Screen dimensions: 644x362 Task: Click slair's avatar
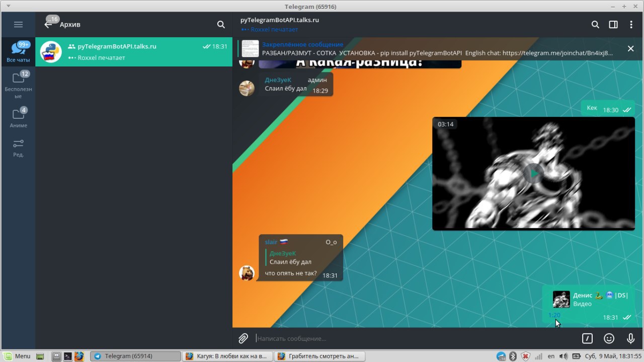tap(247, 273)
